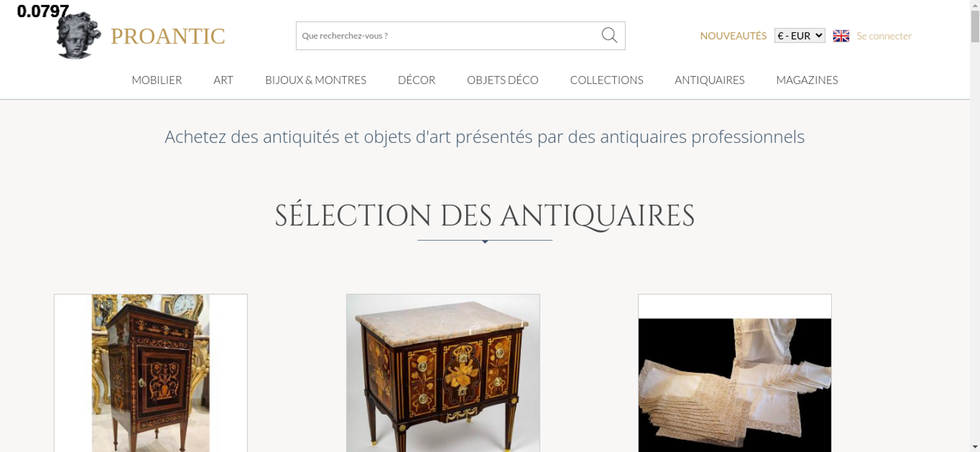
Task: Click the NOUVEAUTÉS link
Action: pos(733,36)
